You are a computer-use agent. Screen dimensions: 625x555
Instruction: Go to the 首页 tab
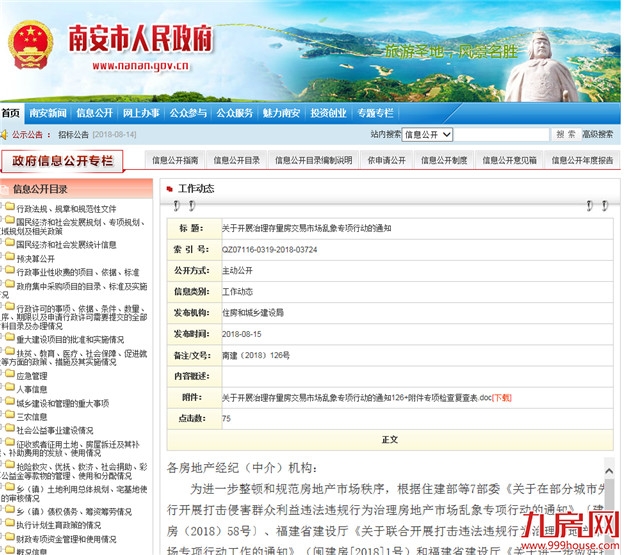[x=11, y=113]
